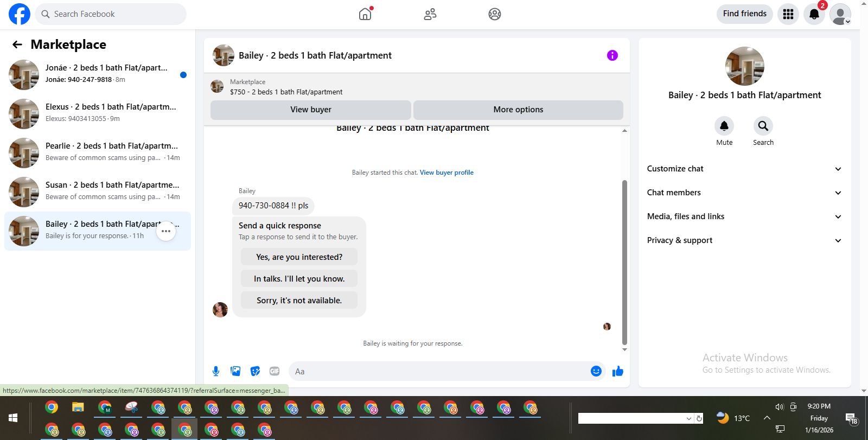The height and width of the screenshot is (440, 868).
Task: Click the voice clip microphone icon
Action: pyautogui.click(x=216, y=371)
